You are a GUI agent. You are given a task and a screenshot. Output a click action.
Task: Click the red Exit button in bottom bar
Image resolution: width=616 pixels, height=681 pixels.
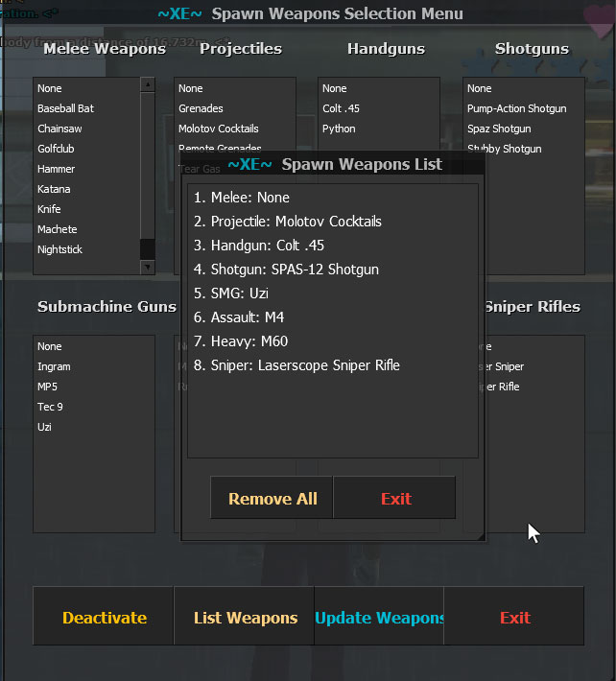pyautogui.click(x=514, y=617)
